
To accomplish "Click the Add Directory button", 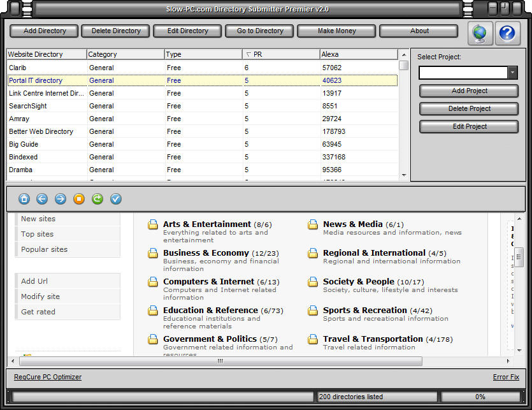I will pyautogui.click(x=44, y=31).
